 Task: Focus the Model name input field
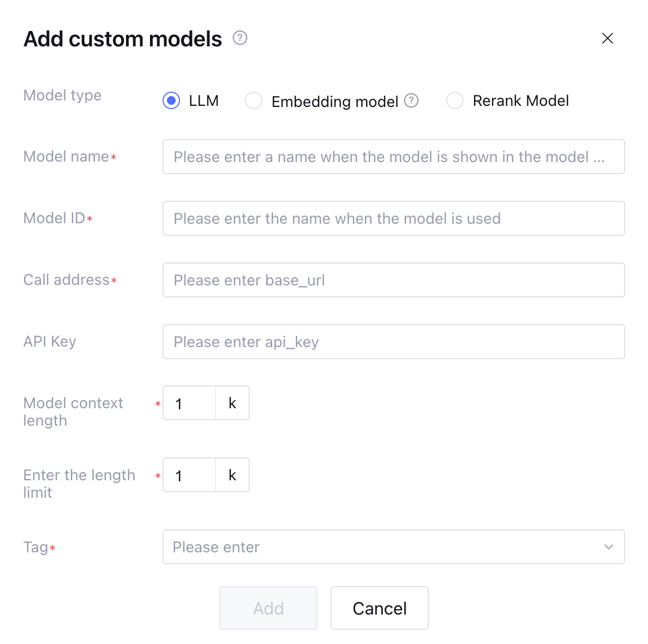[x=393, y=157]
